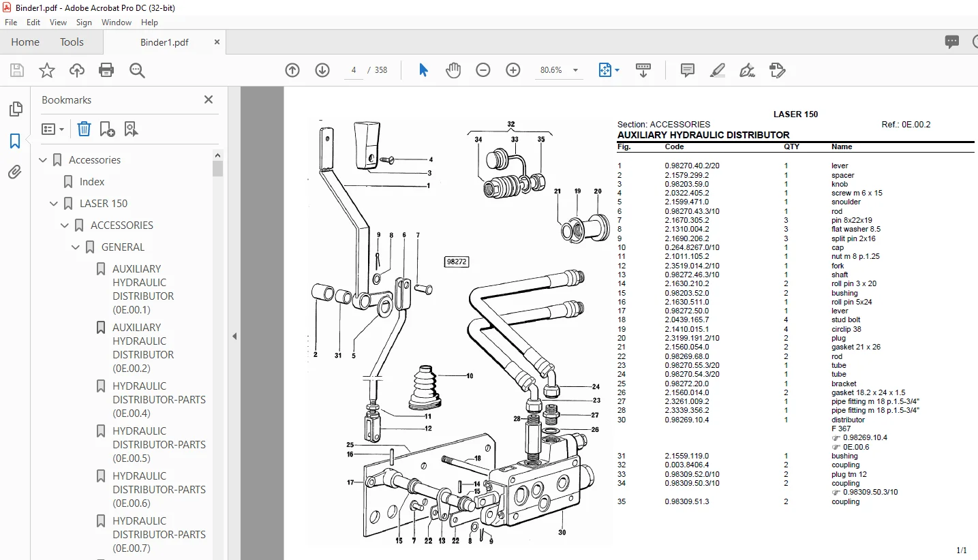Viewport: 978px width, 560px height.
Task: Add a new bookmark
Action: 107,129
